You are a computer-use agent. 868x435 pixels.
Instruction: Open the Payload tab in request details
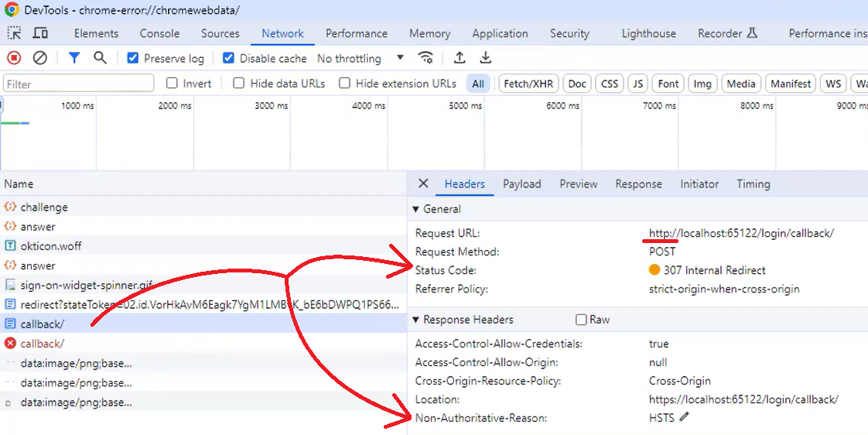521,183
